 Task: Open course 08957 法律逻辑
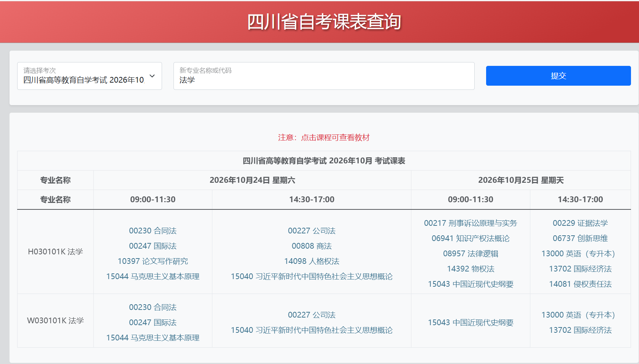(x=470, y=254)
